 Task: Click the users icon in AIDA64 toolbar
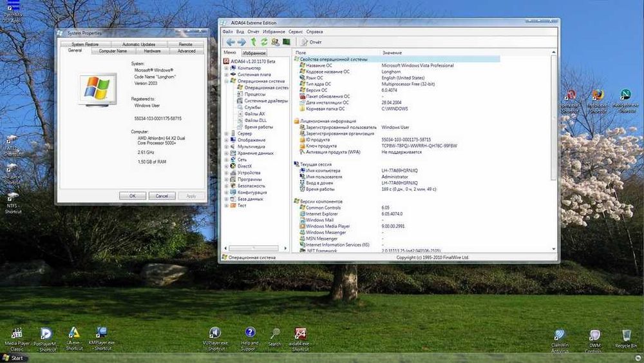(275, 42)
